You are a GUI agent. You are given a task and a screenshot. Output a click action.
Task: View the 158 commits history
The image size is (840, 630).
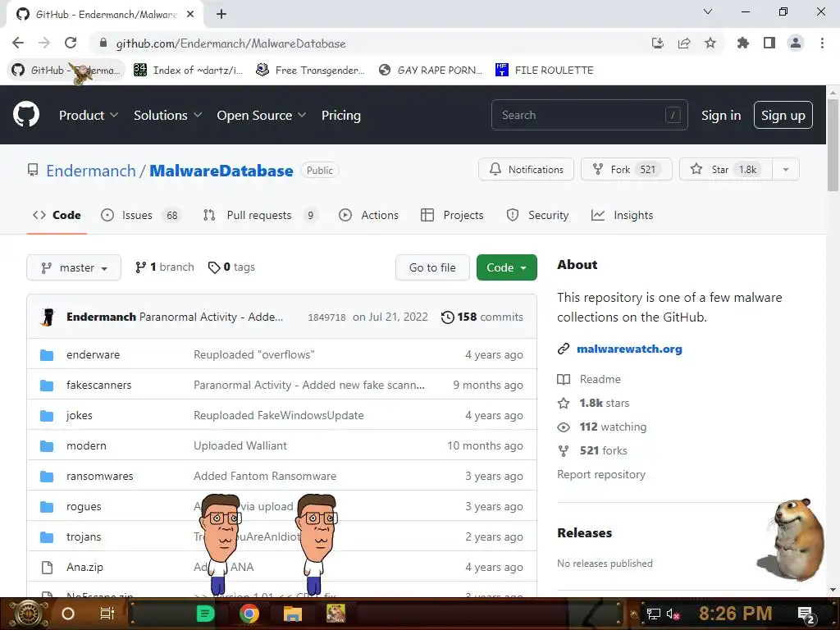click(482, 317)
